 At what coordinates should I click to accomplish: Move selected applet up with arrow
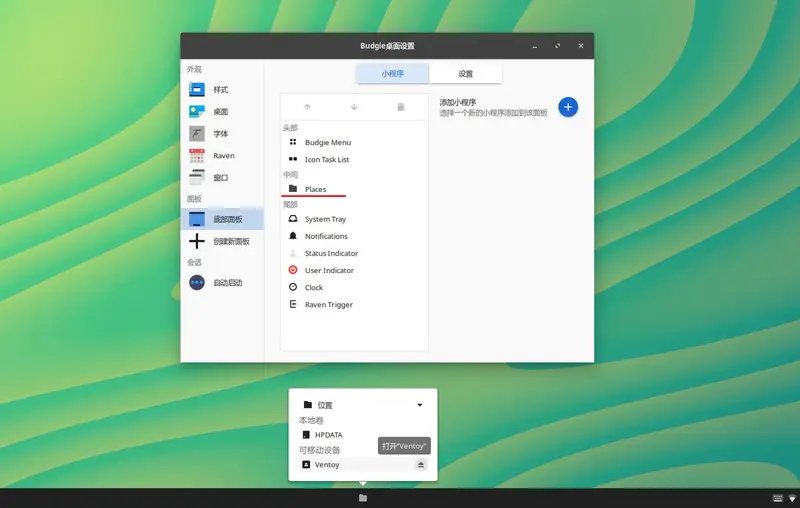307,107
